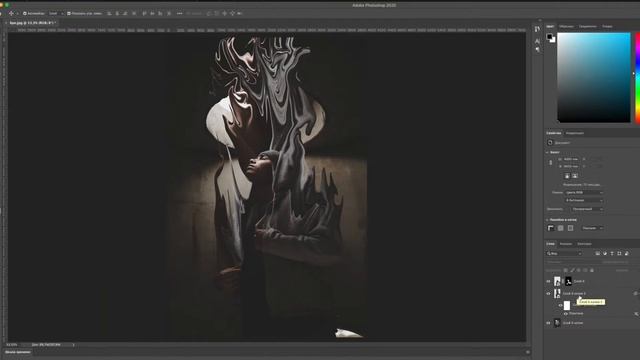Click Align right edges icon
This screenshot has height=360, width=640.
point(125,13)
